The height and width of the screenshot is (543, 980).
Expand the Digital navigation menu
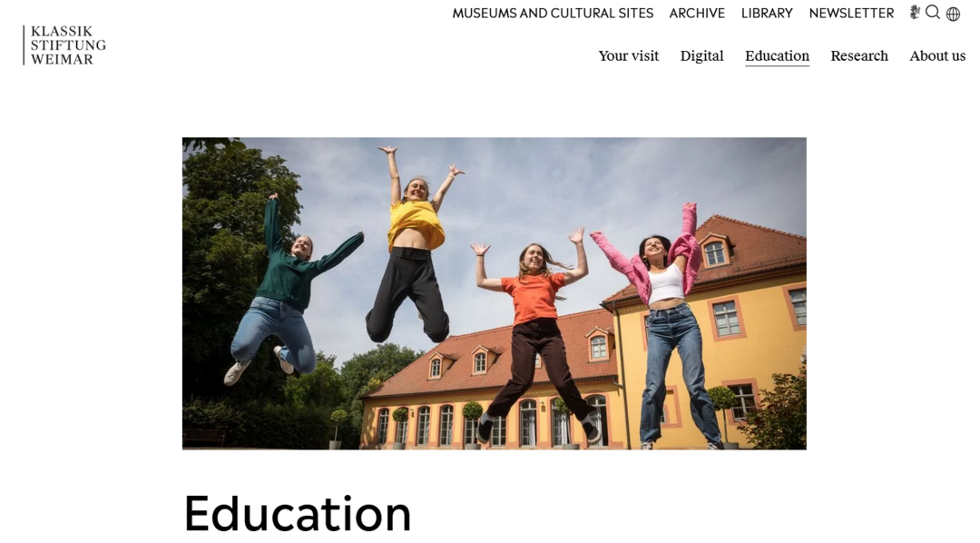(701, 55)
